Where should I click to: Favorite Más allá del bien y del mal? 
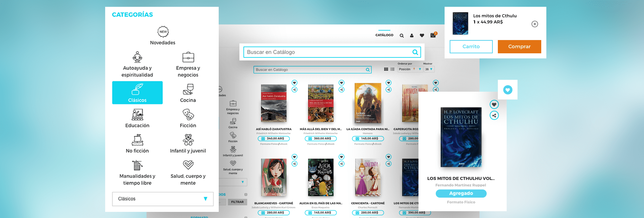pyautogui.click(x=341, y=83)
